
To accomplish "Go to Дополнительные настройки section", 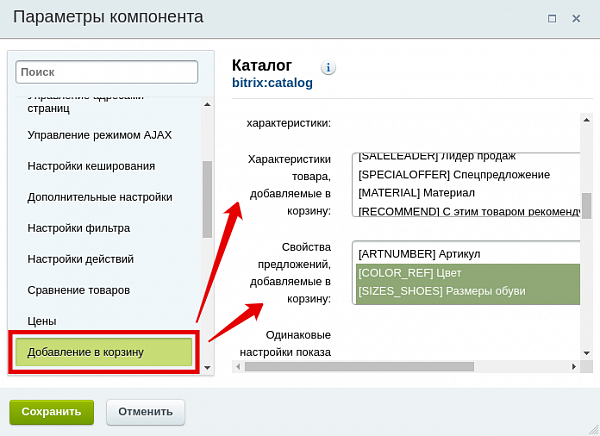I will coord(100,197).
